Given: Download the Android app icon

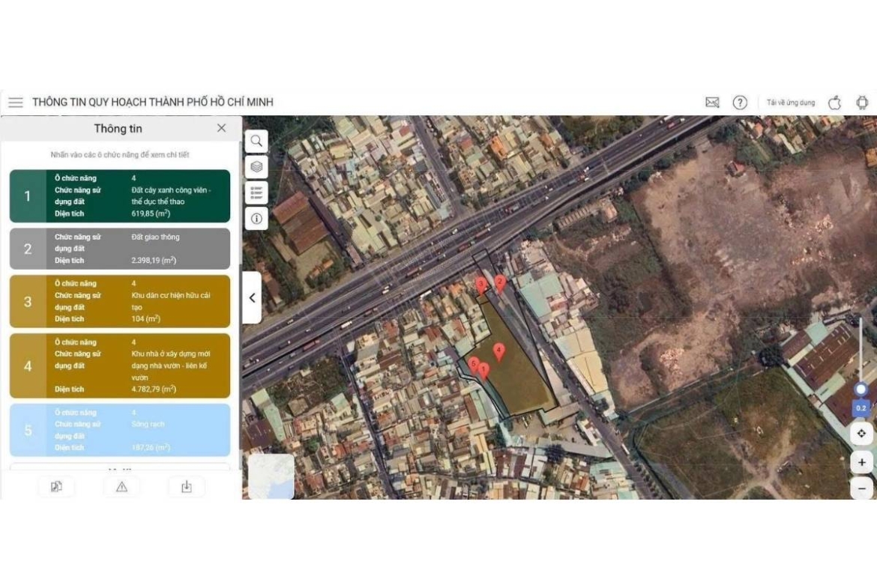Looking at the screenshot, I should (862, 103).
